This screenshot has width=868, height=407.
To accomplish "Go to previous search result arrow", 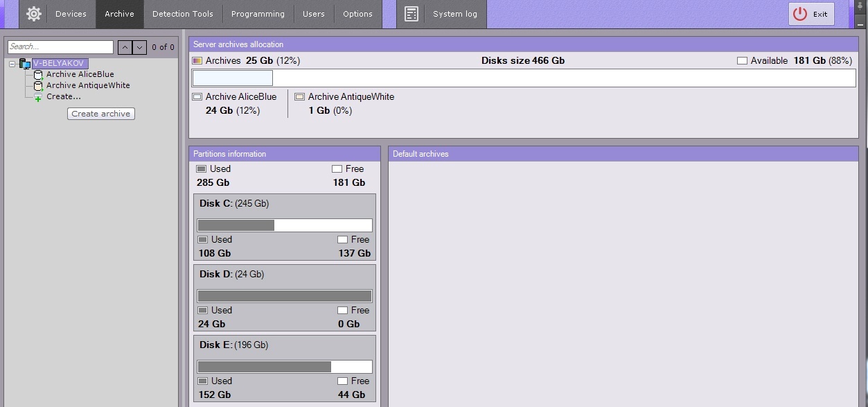I will (125, 47).
